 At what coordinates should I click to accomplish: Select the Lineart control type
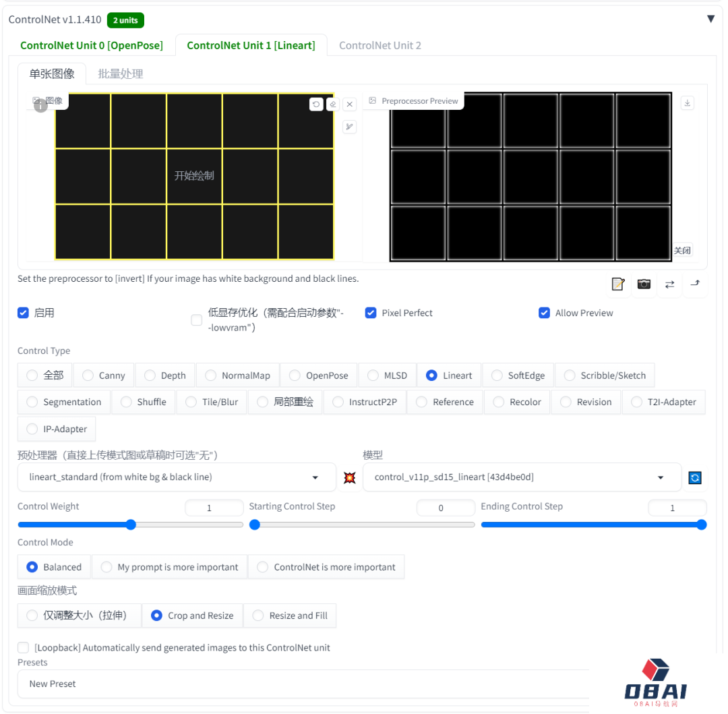pyautogui.click(x=449, y=375)
